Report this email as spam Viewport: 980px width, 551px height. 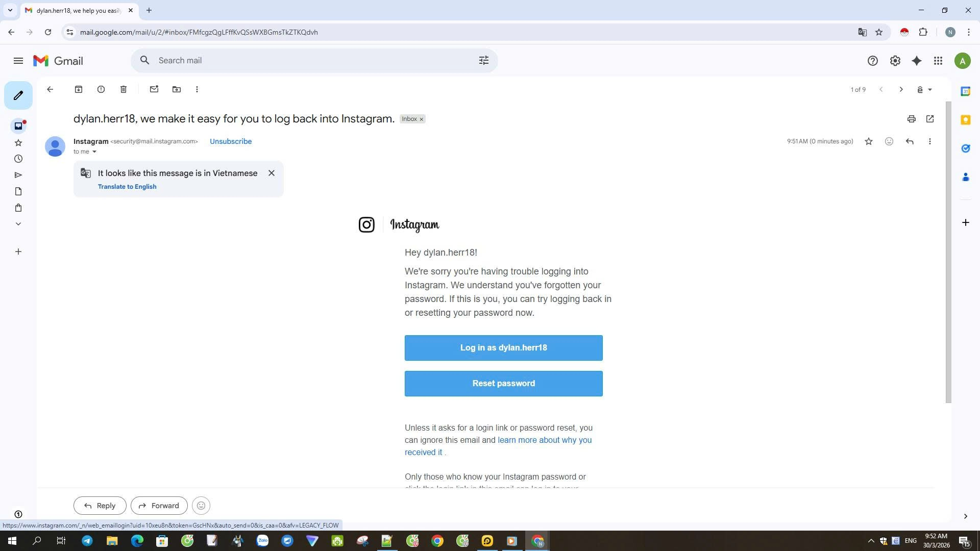[x=101, y=89]
